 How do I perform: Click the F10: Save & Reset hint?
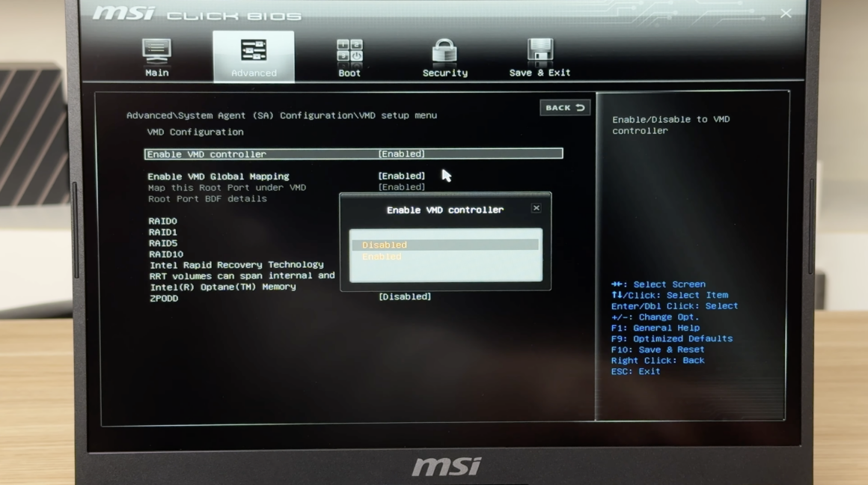point(658,350)
